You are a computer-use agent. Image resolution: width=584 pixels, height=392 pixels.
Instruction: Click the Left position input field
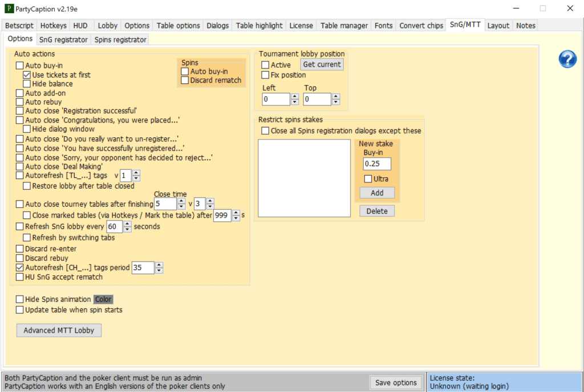coord(276,99)
